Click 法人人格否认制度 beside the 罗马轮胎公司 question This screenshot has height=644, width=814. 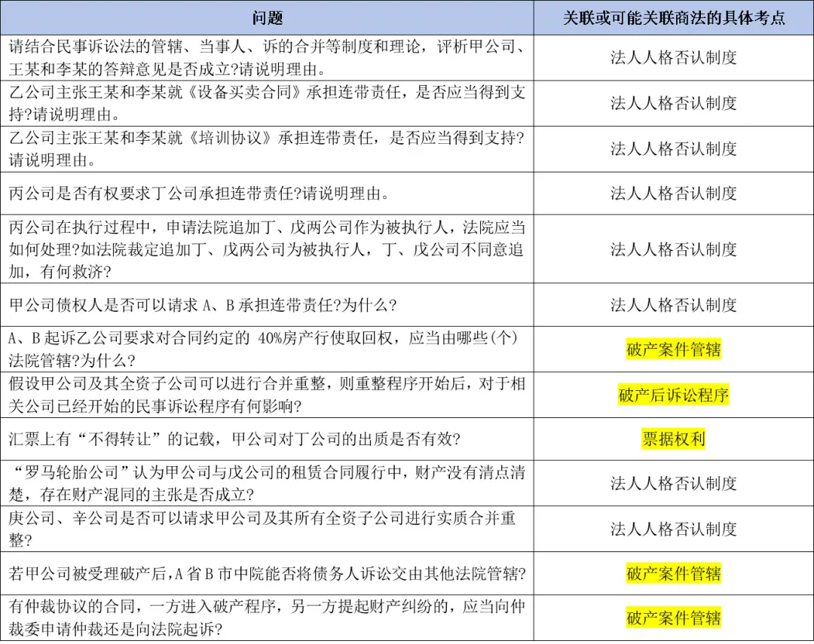674,483
